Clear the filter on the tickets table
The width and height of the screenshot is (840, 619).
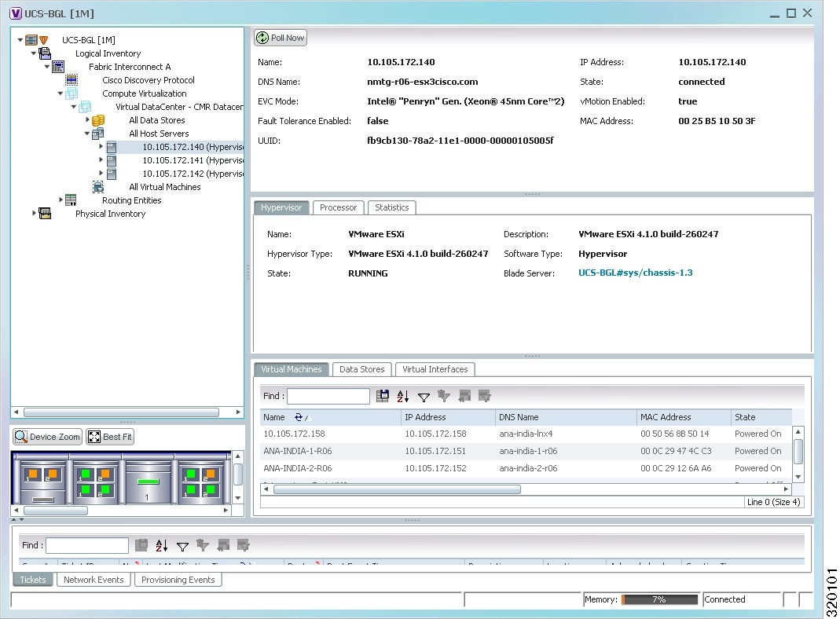coord(203,545)
